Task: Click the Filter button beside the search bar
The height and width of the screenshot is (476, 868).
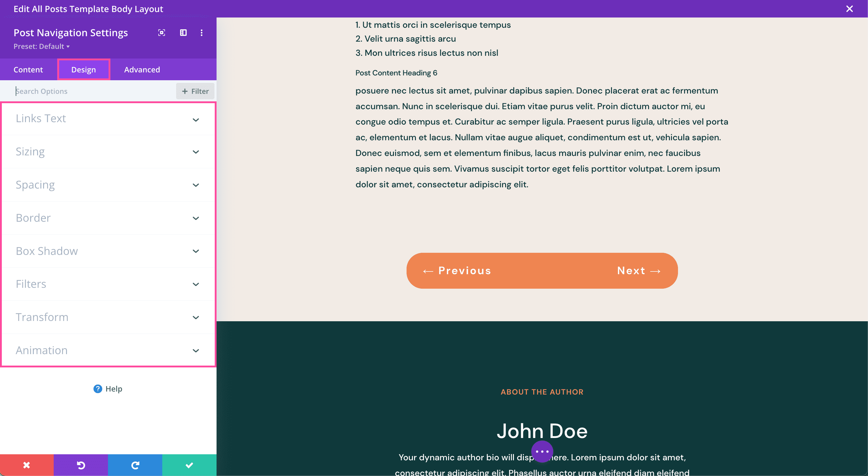Action: coord(195,91)
